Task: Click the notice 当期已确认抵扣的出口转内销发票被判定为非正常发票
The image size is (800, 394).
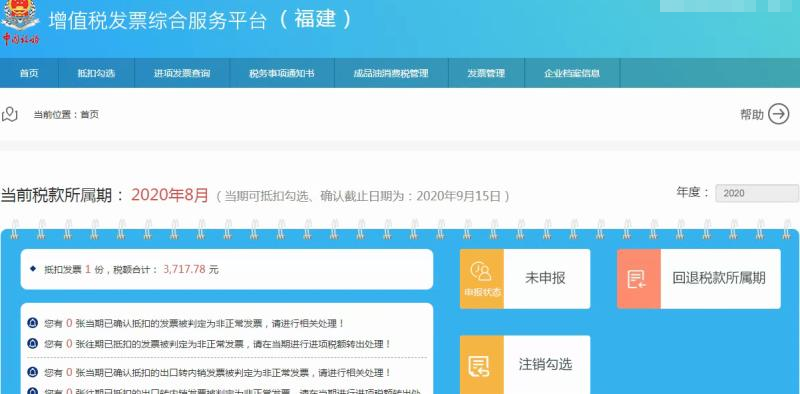Action: [218, 373]
